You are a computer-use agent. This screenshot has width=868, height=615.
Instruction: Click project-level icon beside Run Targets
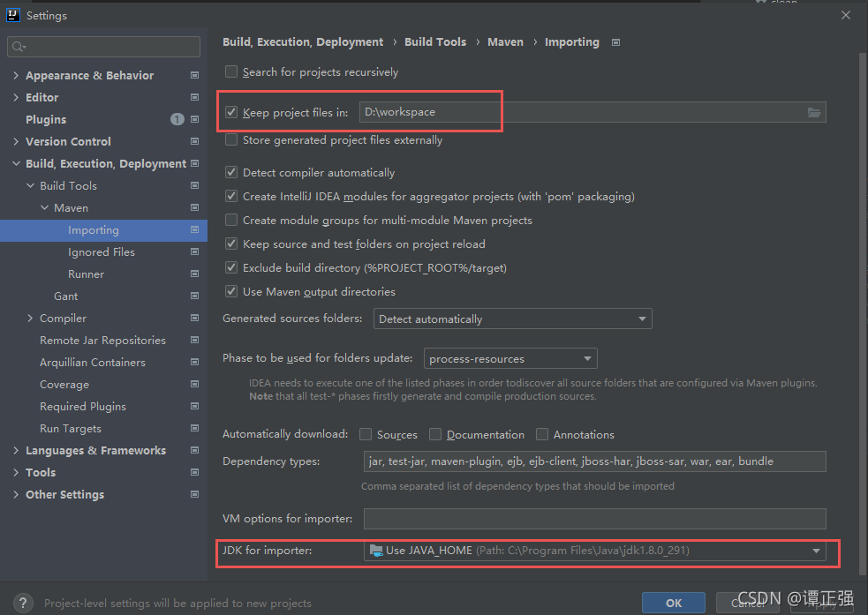tap(195, 429)
